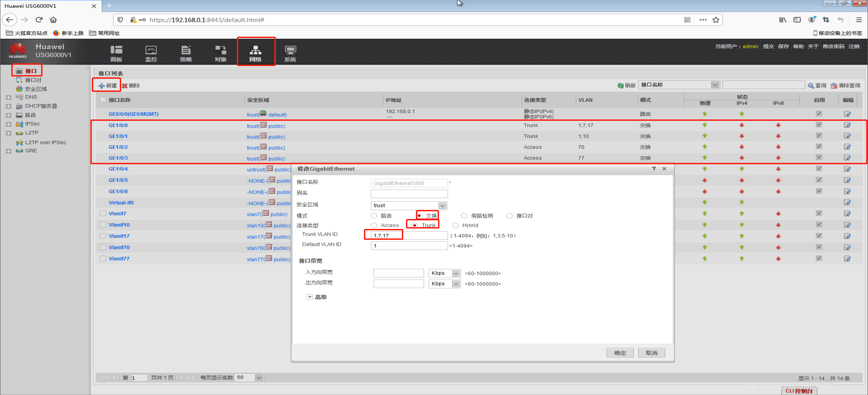Open 出方向带宽 Kbps unit dropdown
868x395 pixels.
pos(456,284)
